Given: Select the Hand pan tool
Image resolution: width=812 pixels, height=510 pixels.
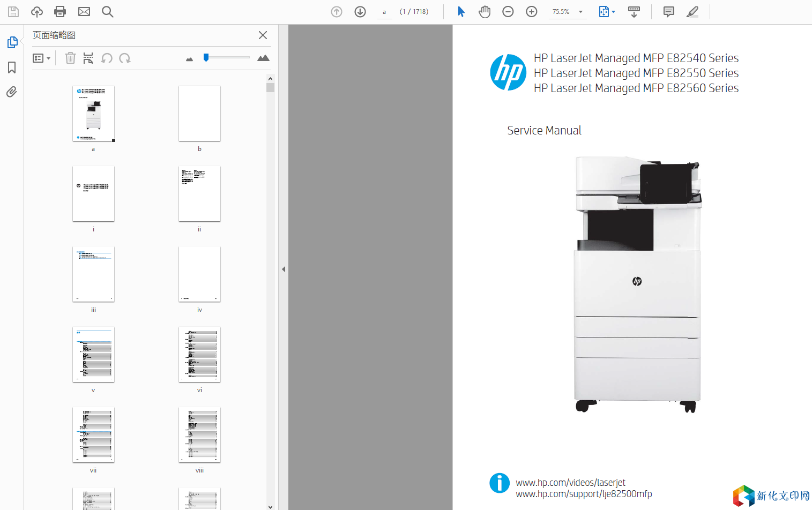Looking at the screenshot, I should point(485,12).
